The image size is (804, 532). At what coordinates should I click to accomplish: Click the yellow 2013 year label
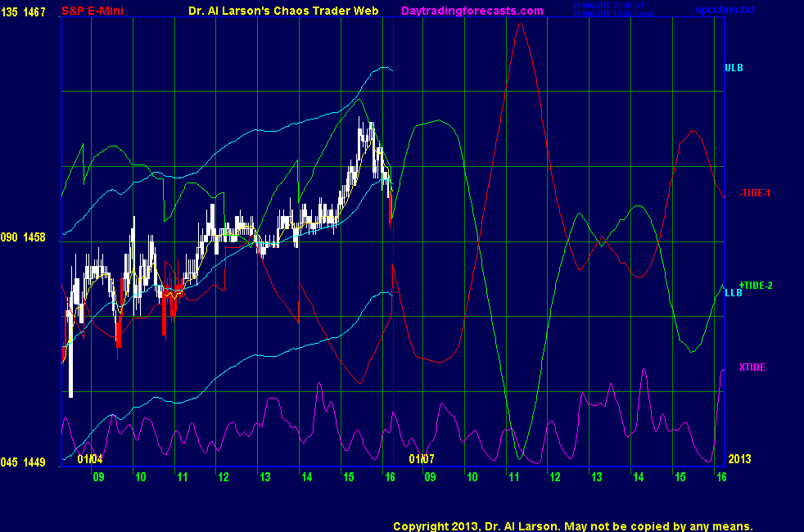739,458
